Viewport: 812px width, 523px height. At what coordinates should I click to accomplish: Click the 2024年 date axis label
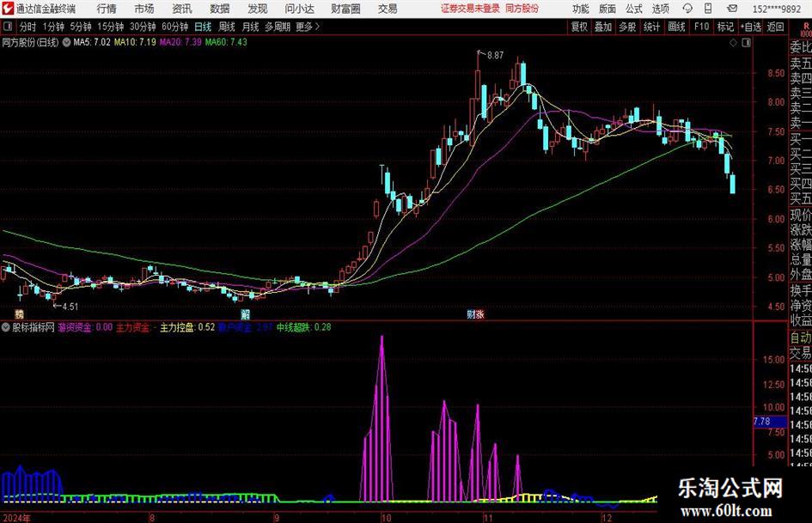pyautogui.click(x=16, y=518)
